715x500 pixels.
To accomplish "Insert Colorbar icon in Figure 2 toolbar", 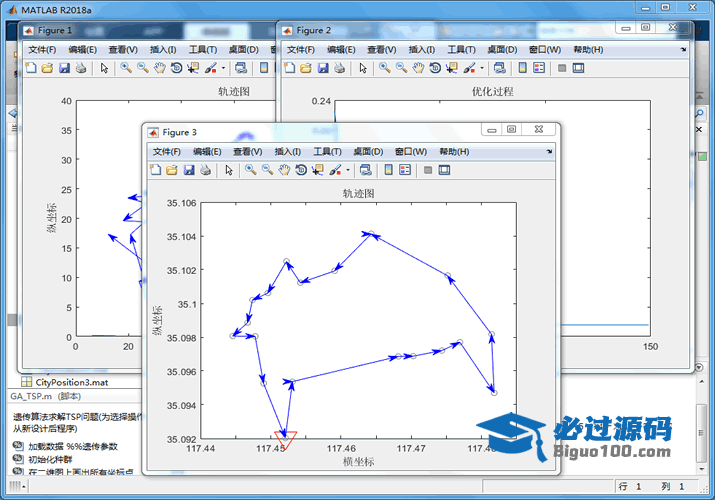I will point(523,68).
